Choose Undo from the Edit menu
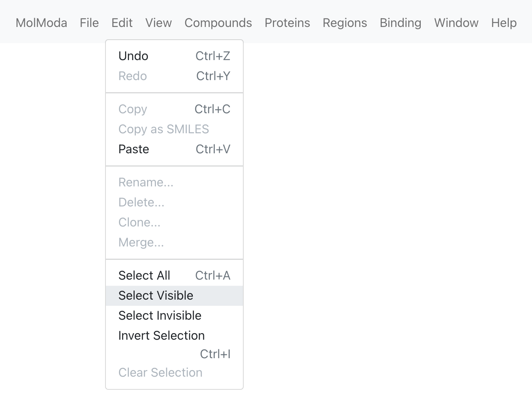532x399 pixels. 174,56
